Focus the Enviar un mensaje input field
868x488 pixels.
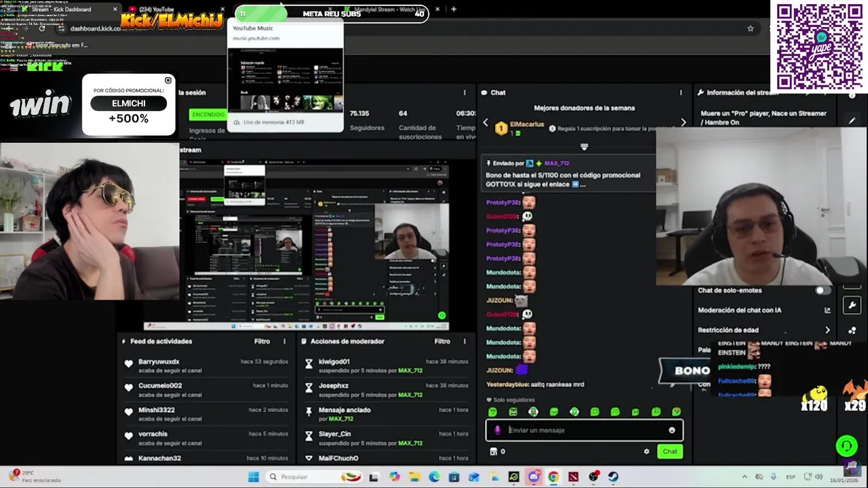pyautogui.click(x=584, y=430)
